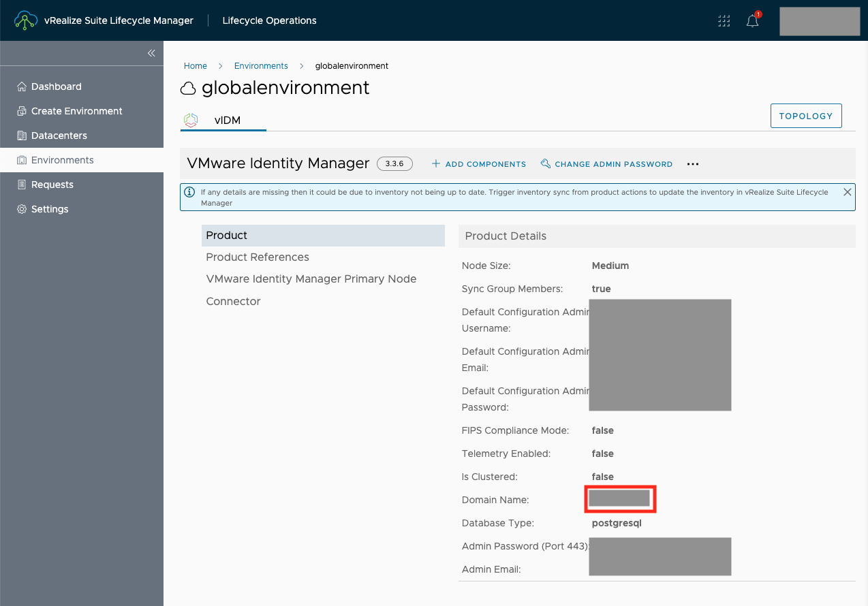Screen dimensions: 868x606
Task: Click the FIPS Compliance Mode value false
Action: click(x=603, y=430)
